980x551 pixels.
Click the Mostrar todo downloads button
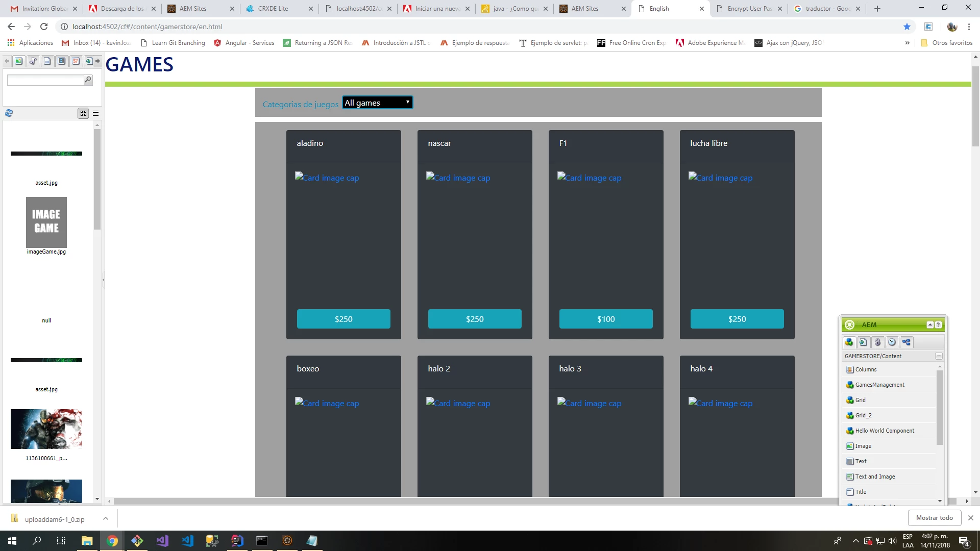(934, 517)
